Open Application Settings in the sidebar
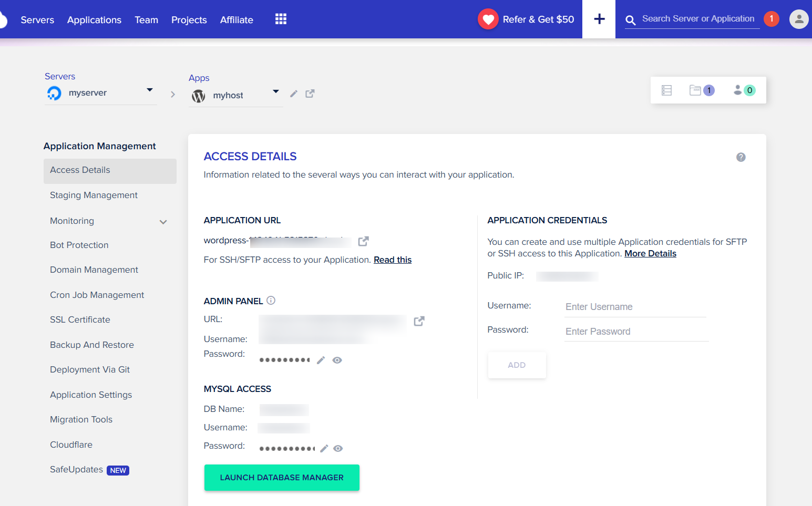 (x=91, y=395)
